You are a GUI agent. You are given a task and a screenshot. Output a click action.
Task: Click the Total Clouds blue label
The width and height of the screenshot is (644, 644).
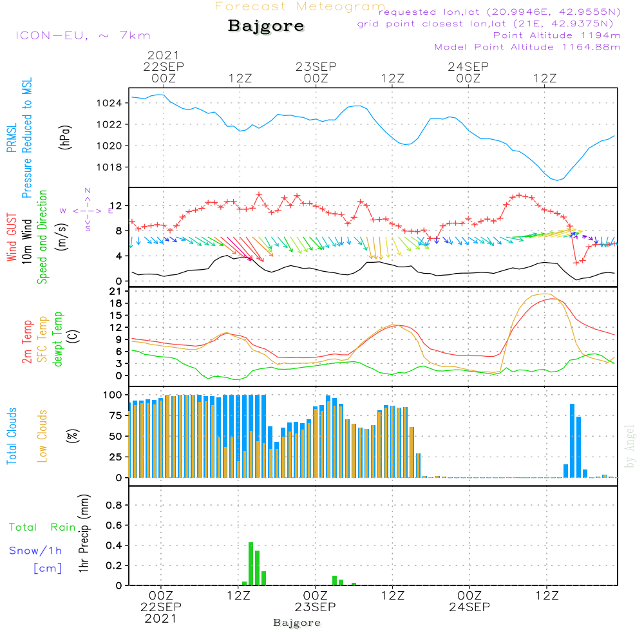coord(12,436)
